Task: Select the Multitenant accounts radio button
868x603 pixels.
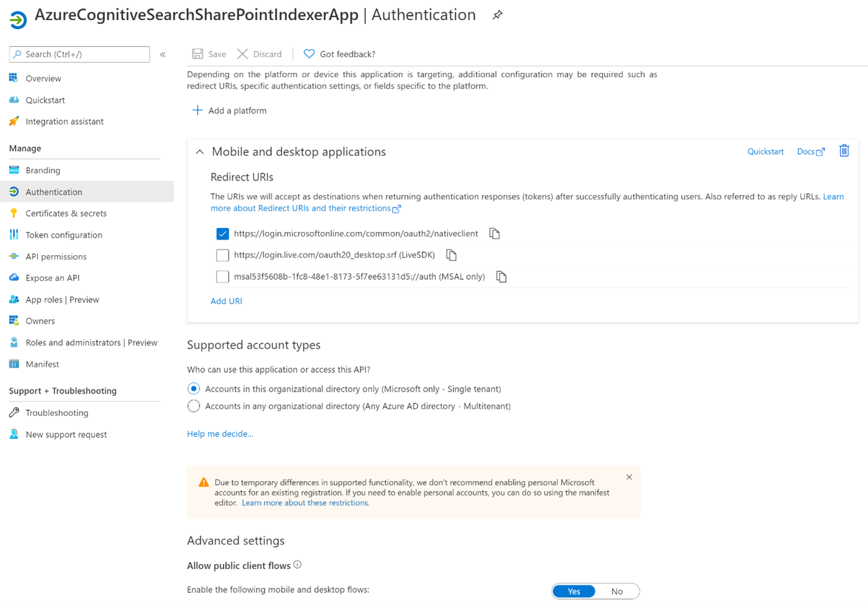Action: [x=194, y=406]
